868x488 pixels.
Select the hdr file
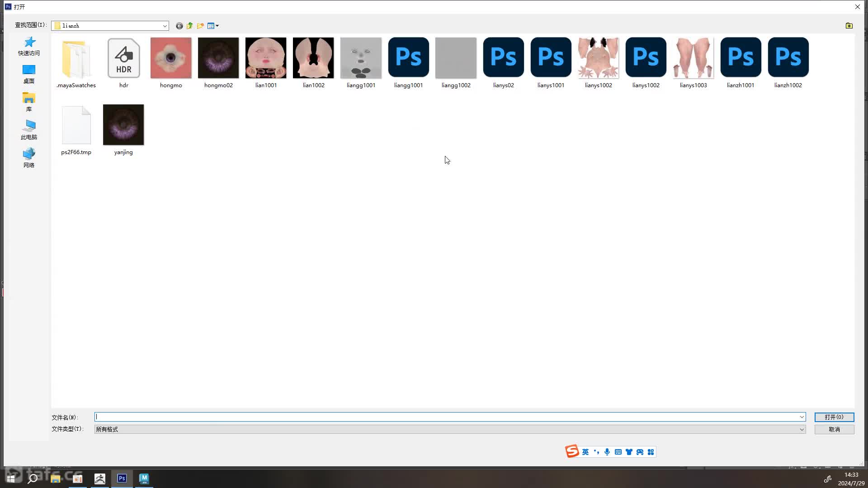123,63
